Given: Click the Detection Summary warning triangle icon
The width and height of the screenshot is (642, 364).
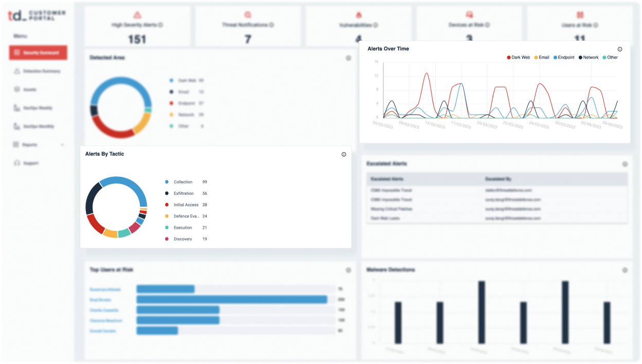Looking at the screenshot, I should tap(17, 71).
